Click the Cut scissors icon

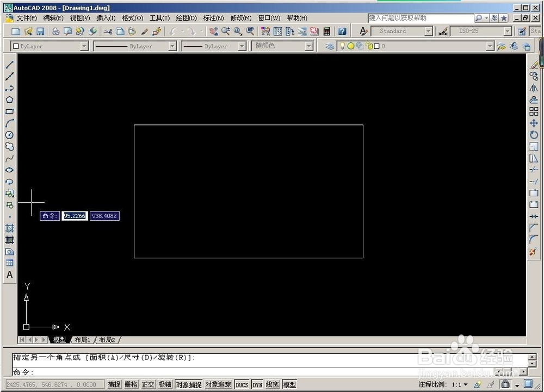pos(108,32)
